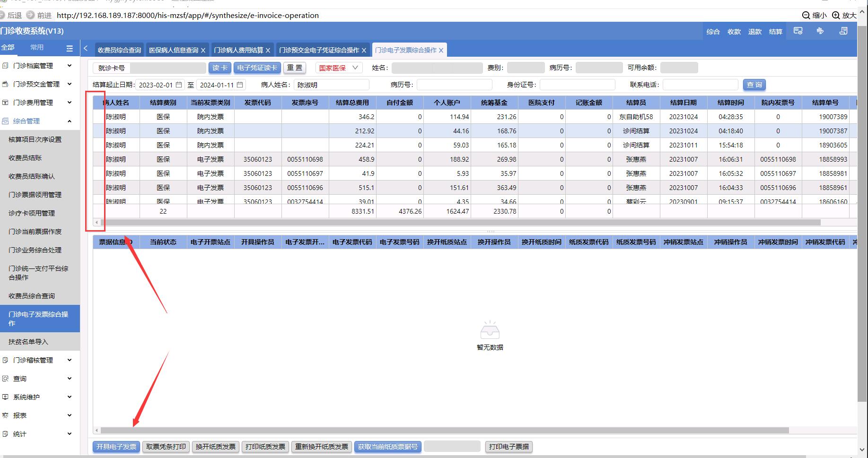Click the 开具电子发票 button

click(116, 447)
